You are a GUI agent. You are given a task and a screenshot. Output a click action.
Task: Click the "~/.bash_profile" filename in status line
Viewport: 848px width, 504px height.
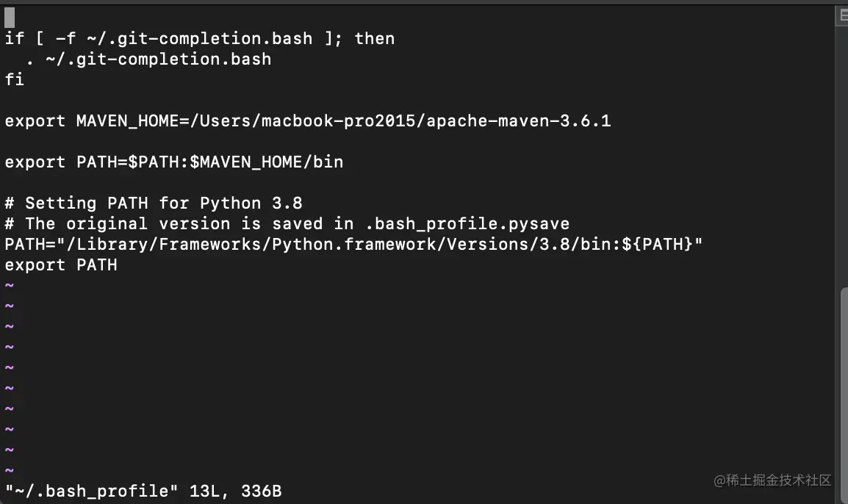pyautogui.click(x=92, y=491)
